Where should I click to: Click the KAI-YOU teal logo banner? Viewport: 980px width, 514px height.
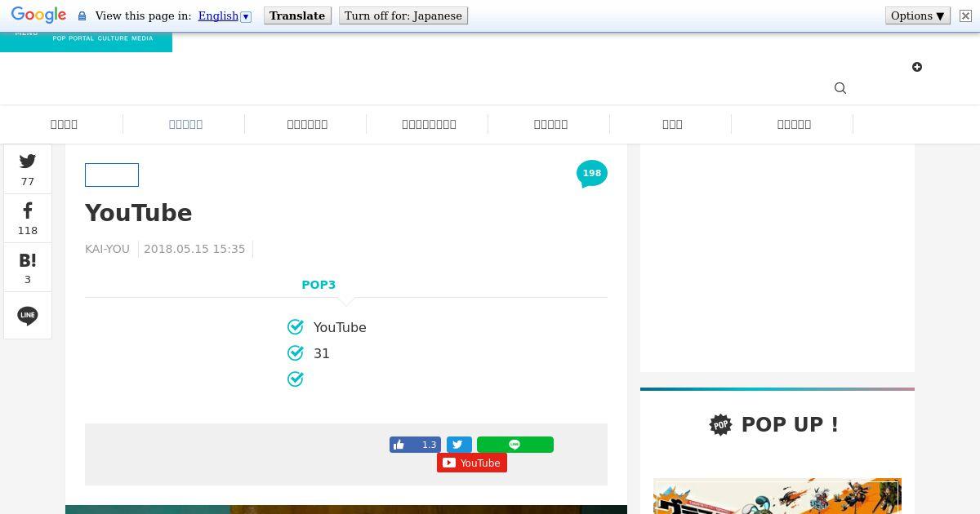coord(86,42)
